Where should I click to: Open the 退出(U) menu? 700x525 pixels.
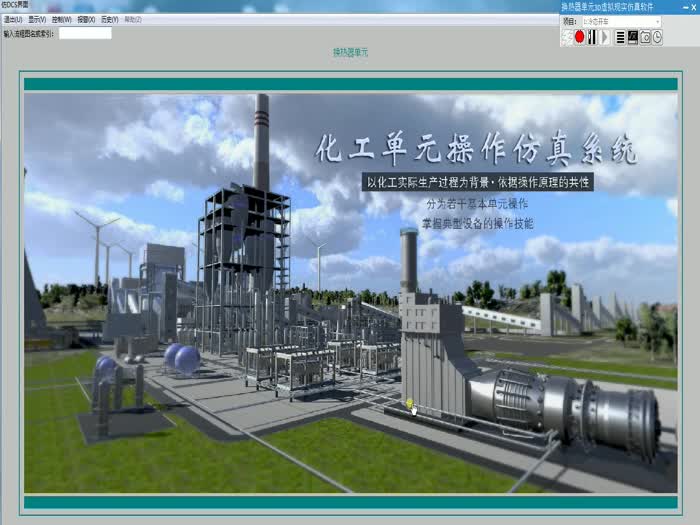point(13,19)
